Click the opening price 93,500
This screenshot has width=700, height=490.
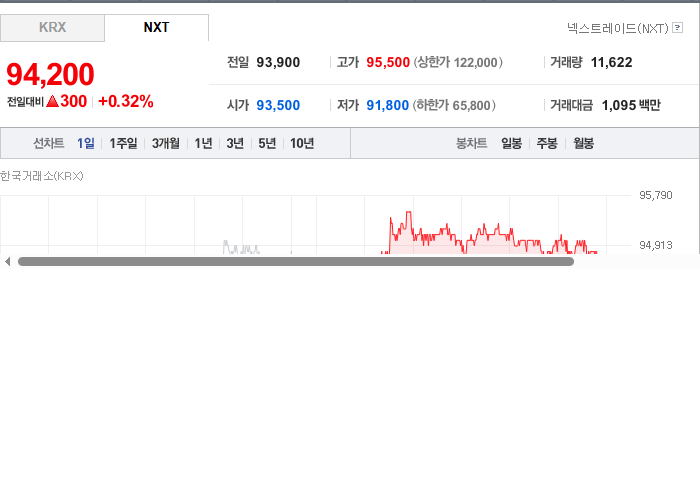click(x=278, y=105)
